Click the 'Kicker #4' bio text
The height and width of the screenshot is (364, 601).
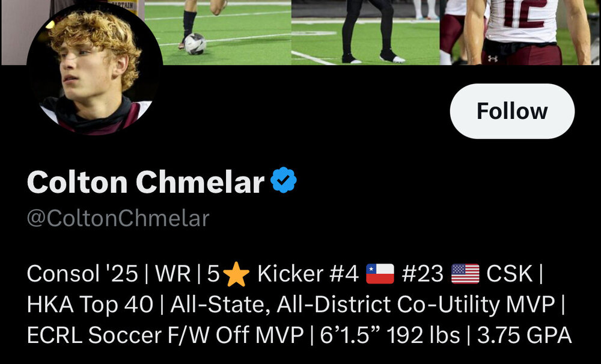(x=308, y=274)
